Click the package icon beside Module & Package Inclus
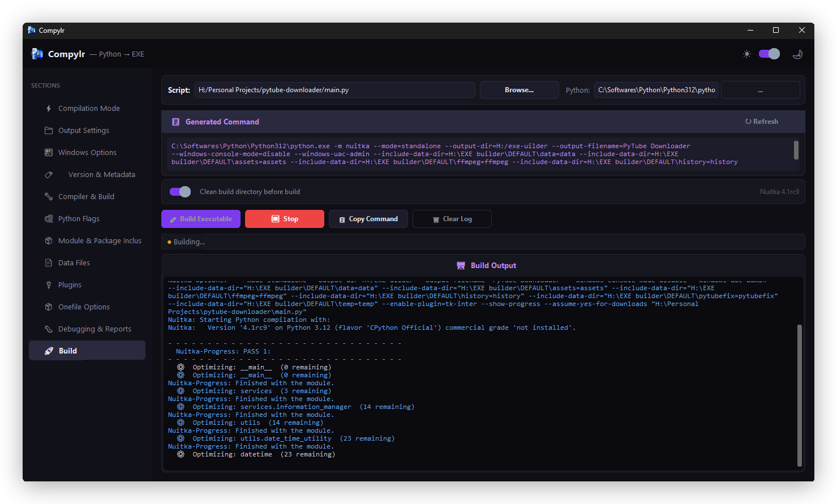Screen dimensions: 837x504 point(49,240)
